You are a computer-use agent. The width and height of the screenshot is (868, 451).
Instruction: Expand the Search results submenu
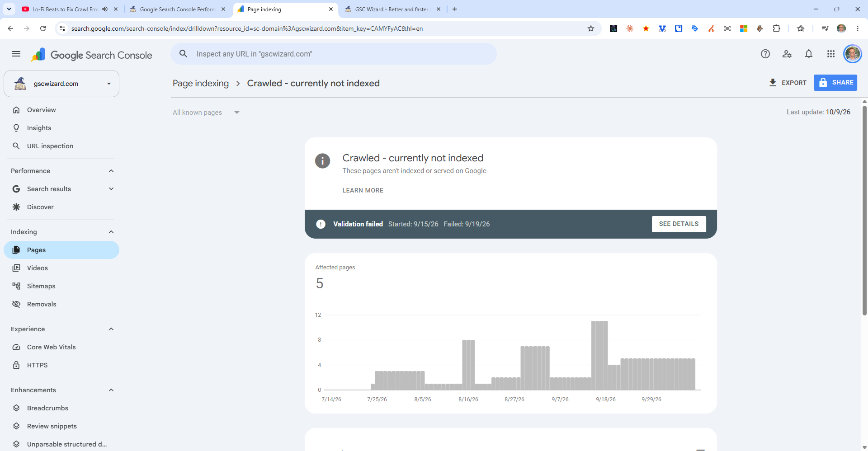tap(111, 189)
